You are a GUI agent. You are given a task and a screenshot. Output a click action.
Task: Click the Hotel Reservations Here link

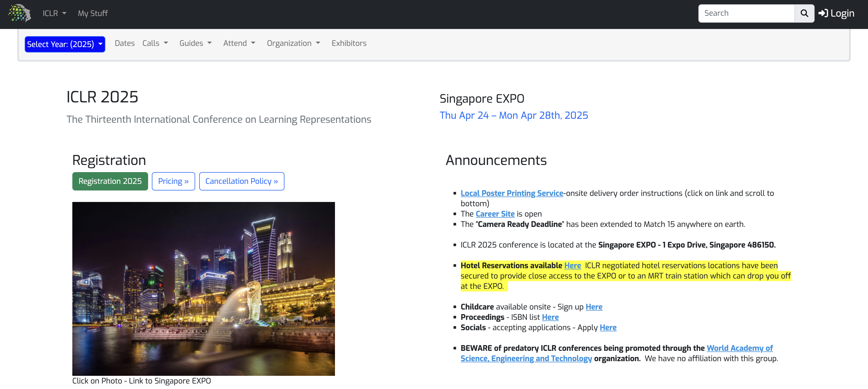(x=572, y=265)
